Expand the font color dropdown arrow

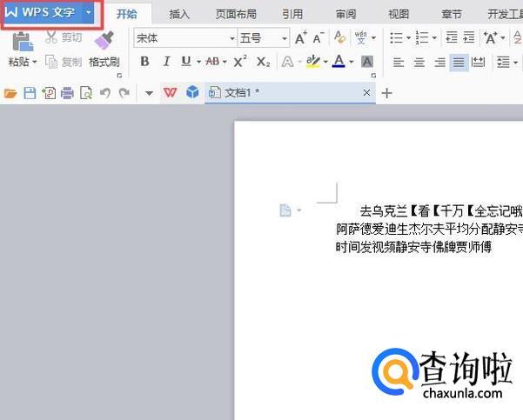[x=352, y=62]
